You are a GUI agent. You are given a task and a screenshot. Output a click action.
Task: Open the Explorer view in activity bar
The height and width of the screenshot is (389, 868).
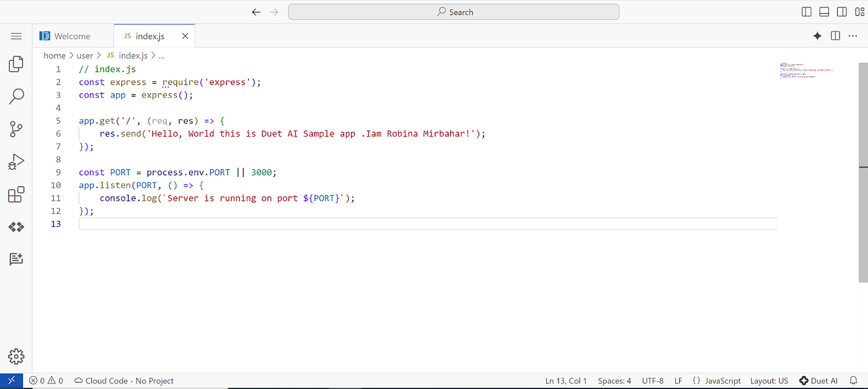pos(16,64)
